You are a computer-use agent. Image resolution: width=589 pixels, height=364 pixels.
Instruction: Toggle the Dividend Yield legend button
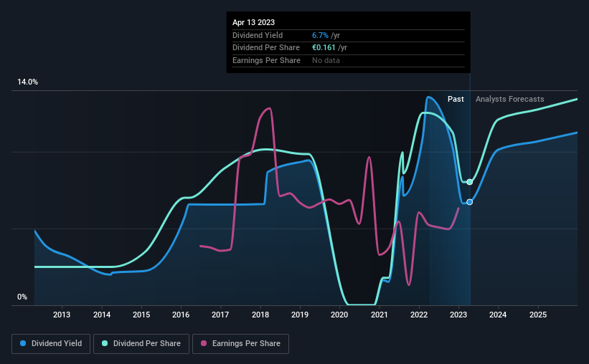[x=51, y=344]
